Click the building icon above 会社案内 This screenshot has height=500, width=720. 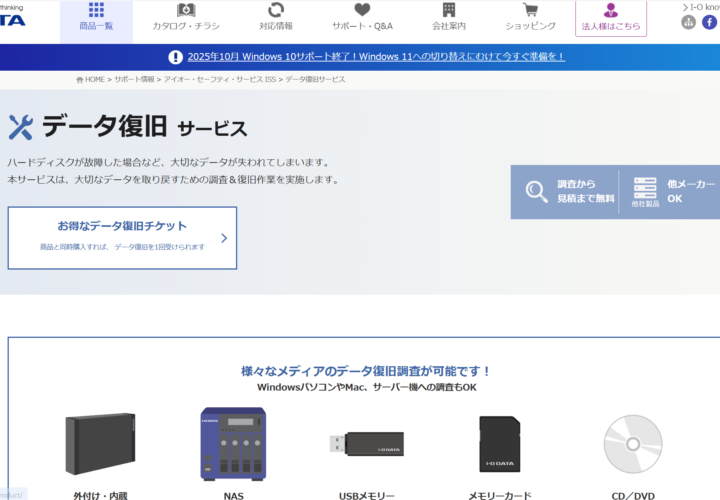pyautogui.click(x=449, y=10)
